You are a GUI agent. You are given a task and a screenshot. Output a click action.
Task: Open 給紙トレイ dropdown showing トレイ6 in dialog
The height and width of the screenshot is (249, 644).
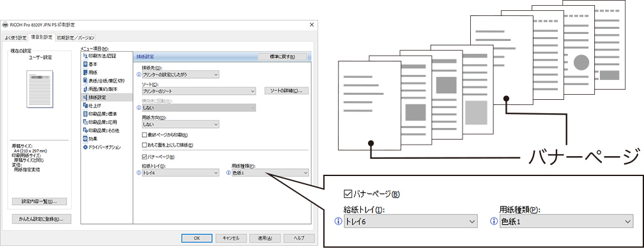(180, 173)
